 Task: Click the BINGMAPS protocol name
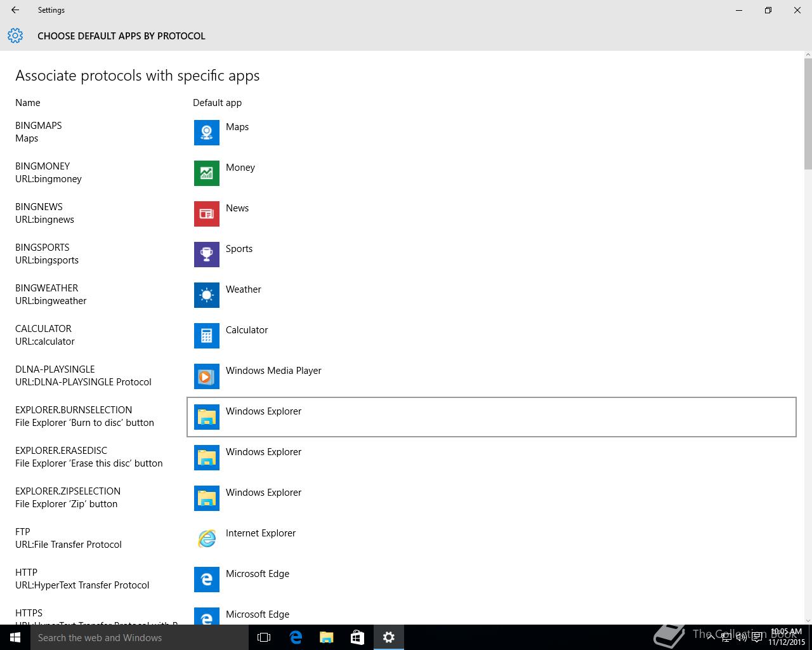(39, 126)
